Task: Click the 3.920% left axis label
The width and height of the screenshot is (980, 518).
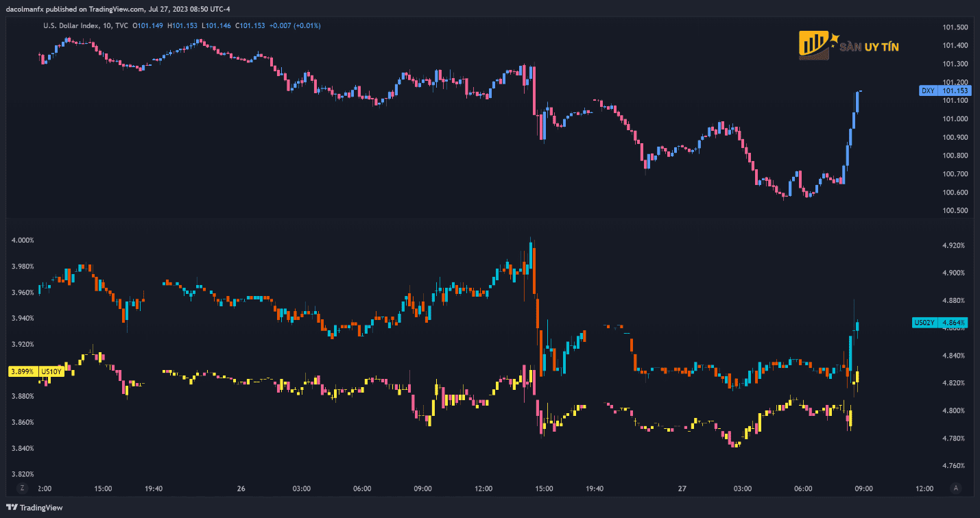Action: coord(23,345)
